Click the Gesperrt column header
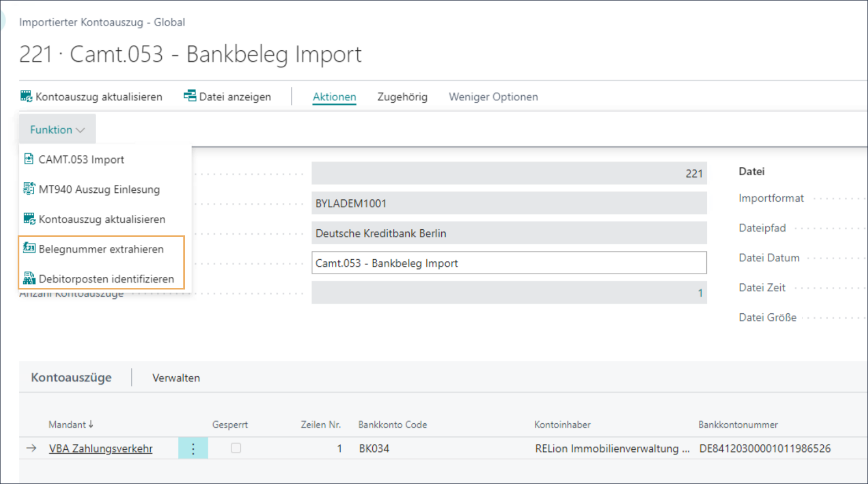 [230, 424]
